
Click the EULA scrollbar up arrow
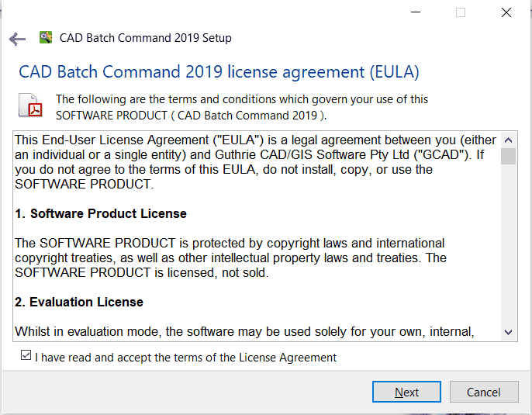click(x=508, y=140)
